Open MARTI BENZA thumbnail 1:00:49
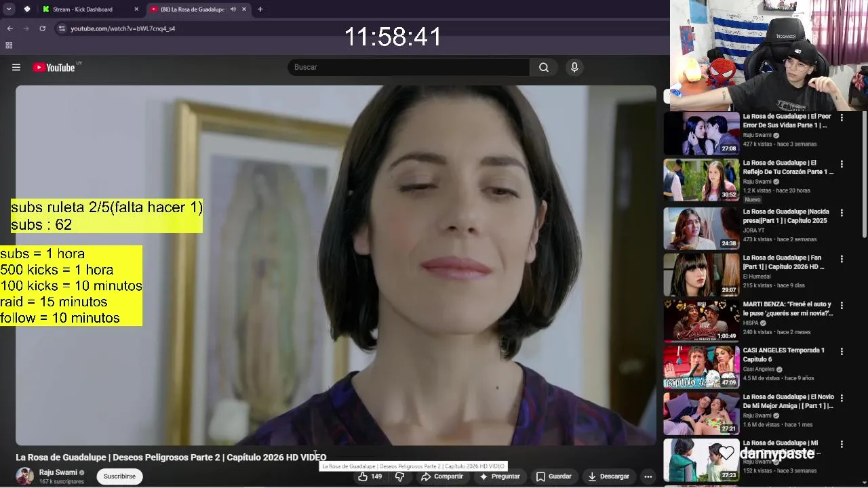Screen dimensions: 868x488 coord(701,321)
